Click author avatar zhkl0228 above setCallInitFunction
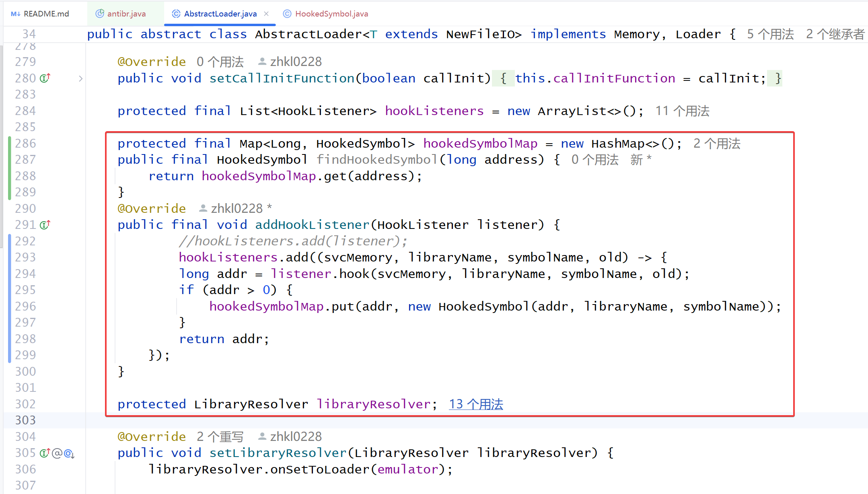868x494 pixels. point(262,62)
